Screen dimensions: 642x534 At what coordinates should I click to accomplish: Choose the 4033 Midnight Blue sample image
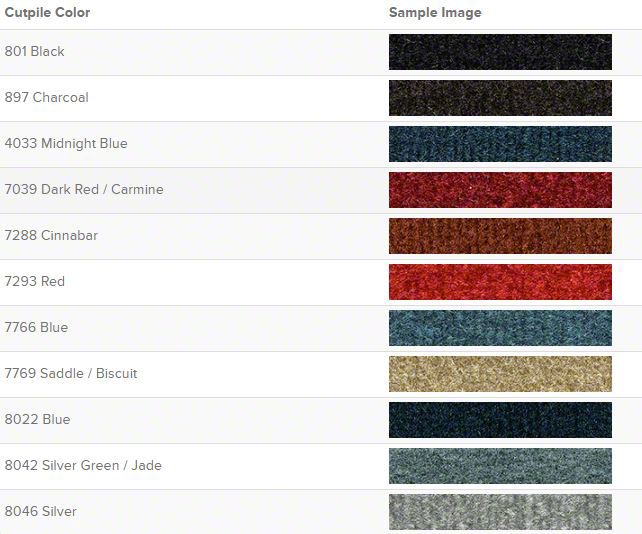(x=500, y=144)
